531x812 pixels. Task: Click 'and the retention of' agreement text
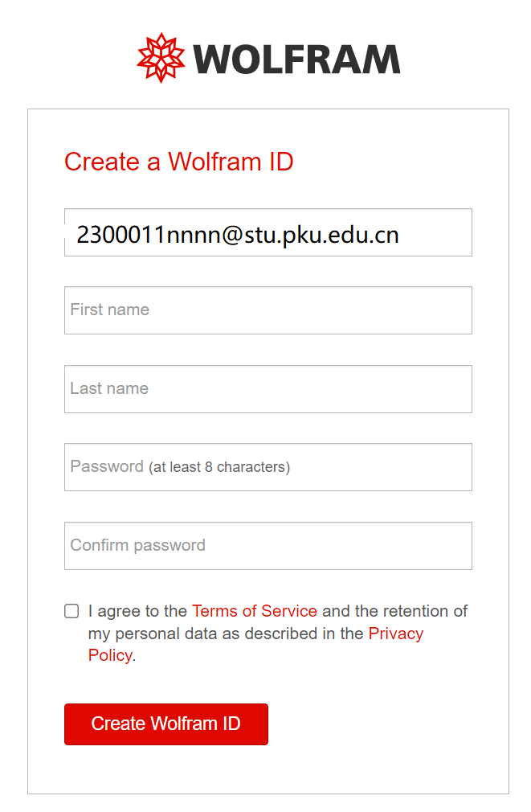(395, 611)
